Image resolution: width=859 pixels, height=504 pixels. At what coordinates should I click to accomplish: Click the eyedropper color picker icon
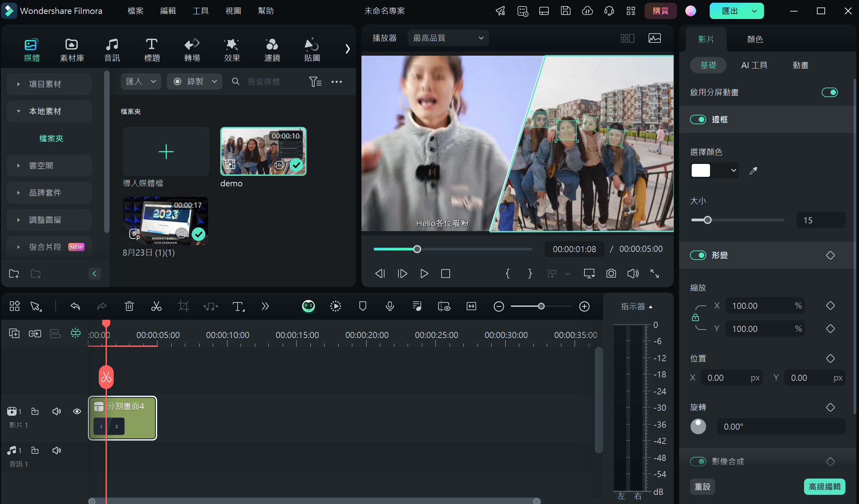753,171
